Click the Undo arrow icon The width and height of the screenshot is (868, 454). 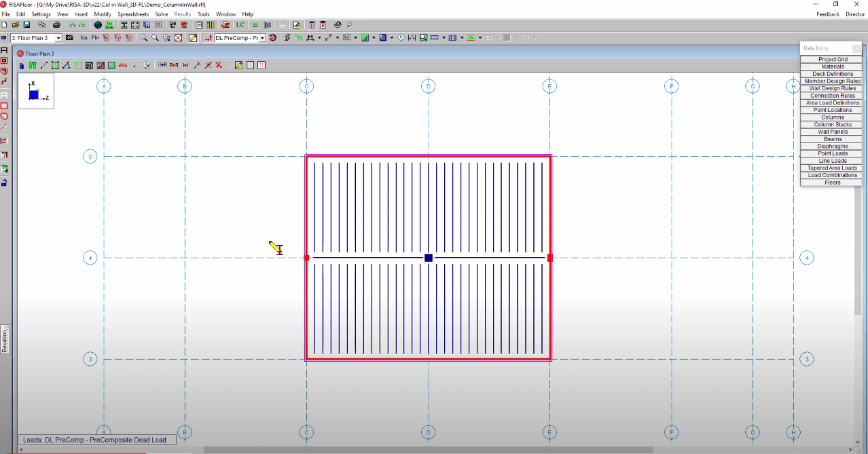(72, 25)
